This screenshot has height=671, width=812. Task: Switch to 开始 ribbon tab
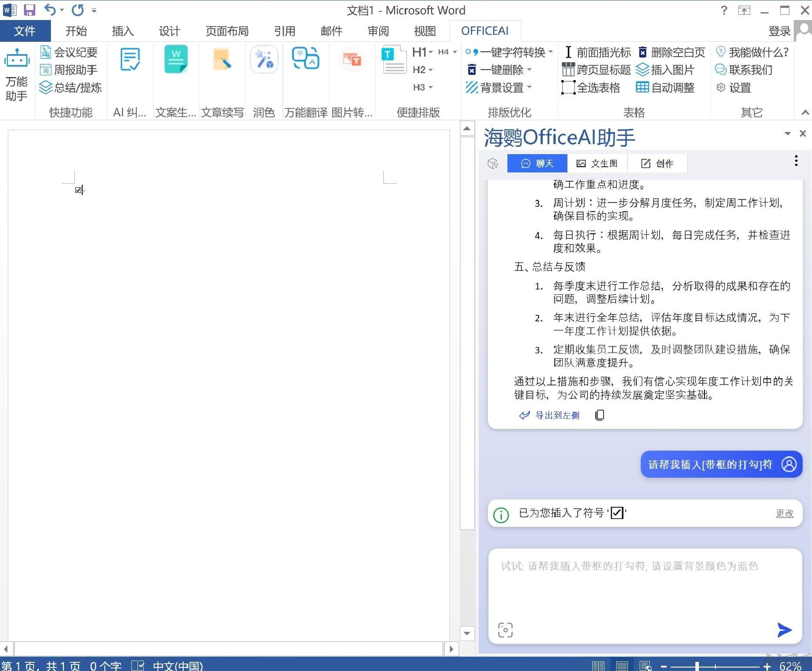(76, 31)
